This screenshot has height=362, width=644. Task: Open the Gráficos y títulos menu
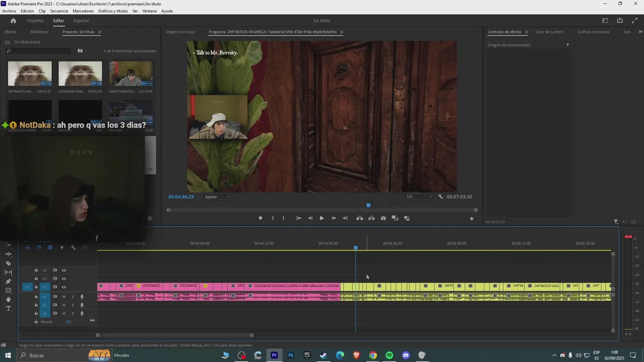point(113,11)
